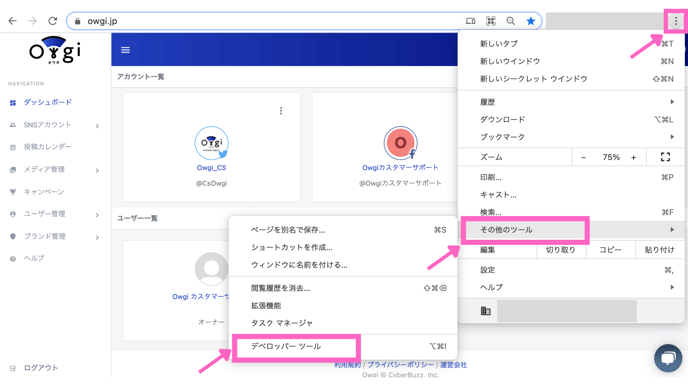Select 印刷... menu item
This screenshot has width=688, height=387.
571,177
